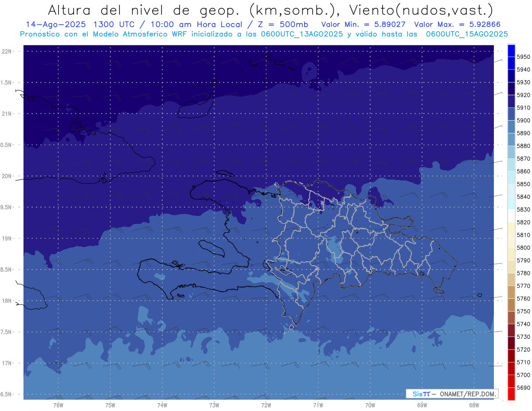Screen dimensions: 532x411
Task: Click the 74W longitude axis label
Action: pos(162,405)
